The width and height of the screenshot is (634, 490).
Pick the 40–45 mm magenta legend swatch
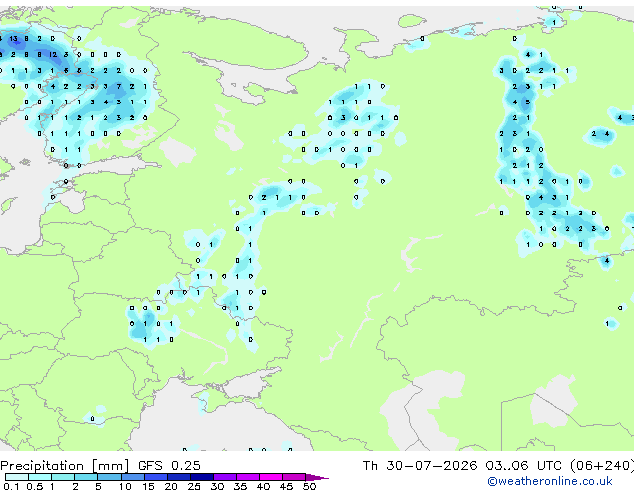pyautogui.click(x=271, y=477)
